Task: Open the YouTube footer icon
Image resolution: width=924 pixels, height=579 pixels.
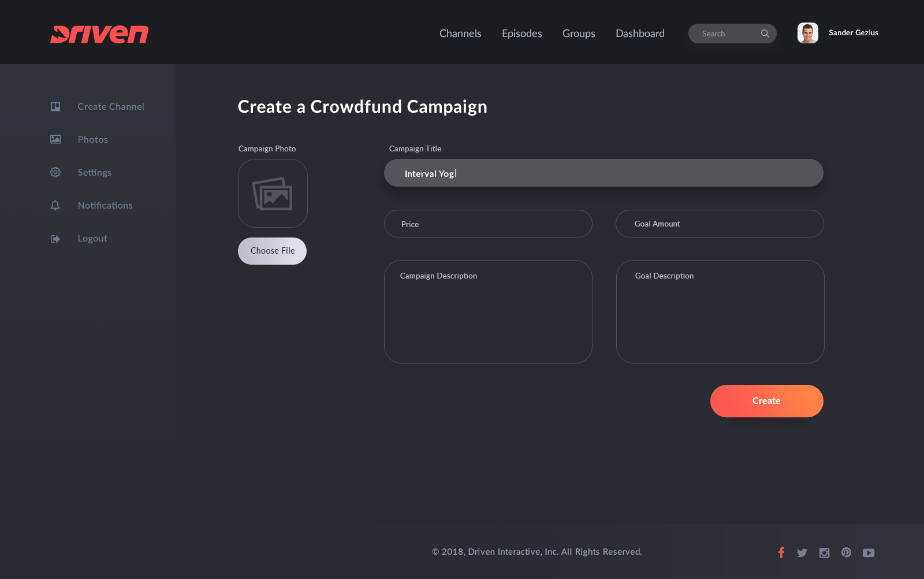Action: [869, 553]
